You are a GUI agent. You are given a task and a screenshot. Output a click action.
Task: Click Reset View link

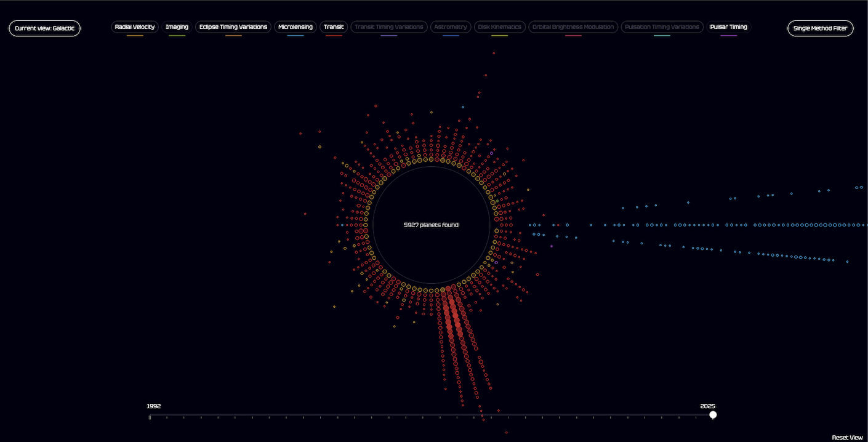click(x=847, y=438)
